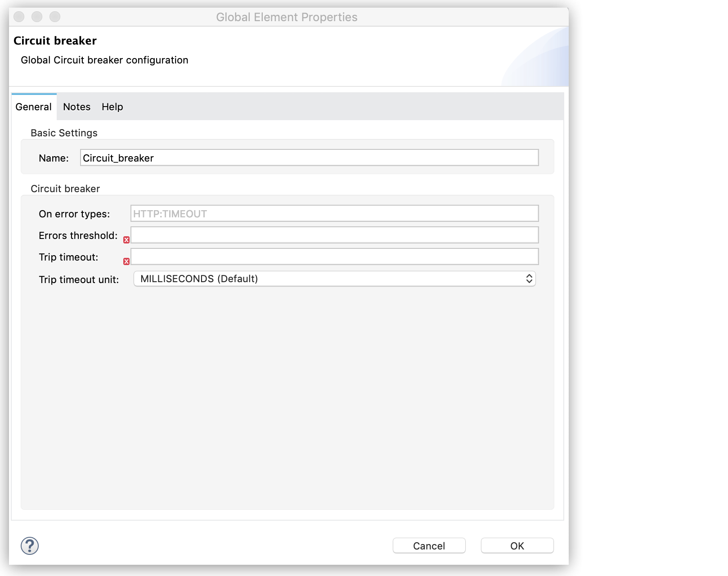728x576 pixels.
Task: Click the error indicator beside Trip timeout
Action: coord(126,261)
